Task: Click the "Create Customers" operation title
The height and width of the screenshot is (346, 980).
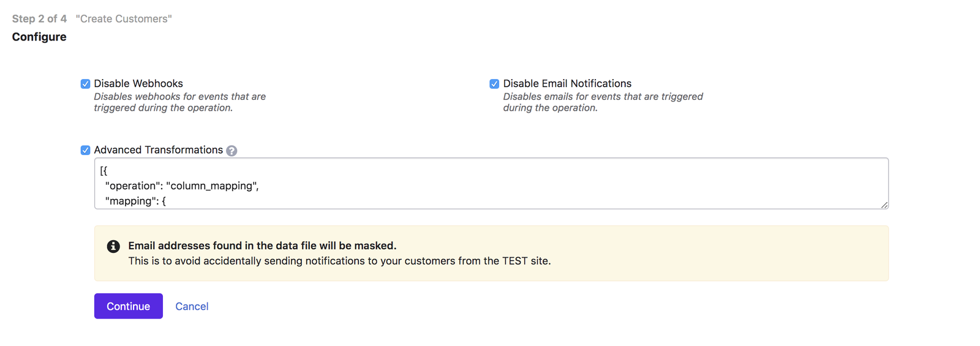Action: (x=124, y=19)
